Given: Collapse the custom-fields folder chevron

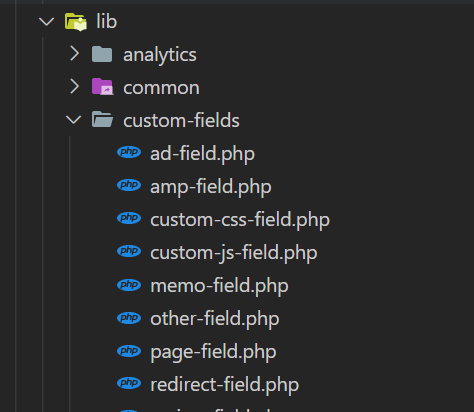Looking at the screenshot, I should [x=74, y=120].
